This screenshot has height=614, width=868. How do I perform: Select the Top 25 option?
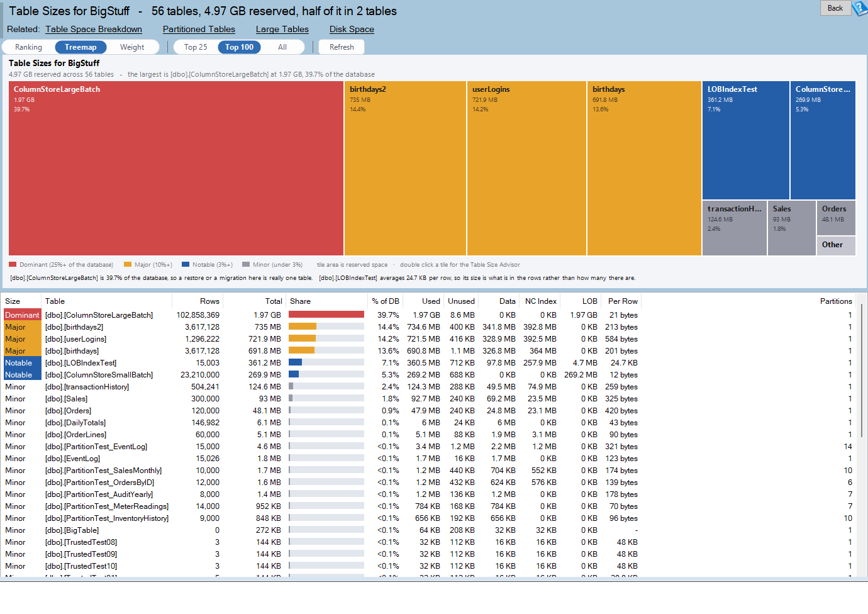tap(196, 47)
